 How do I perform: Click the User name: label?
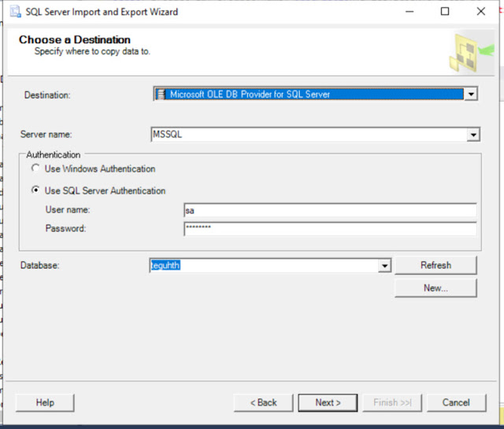(x=68, y=210)
